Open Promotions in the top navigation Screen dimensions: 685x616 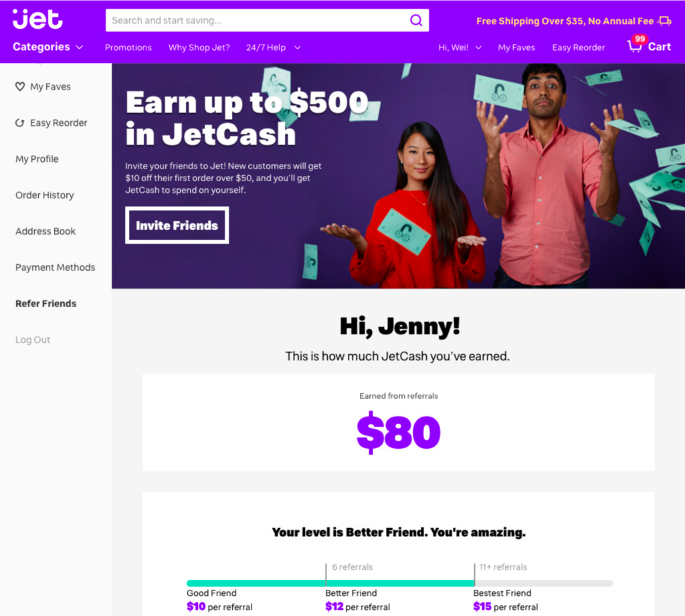point(128,47)
